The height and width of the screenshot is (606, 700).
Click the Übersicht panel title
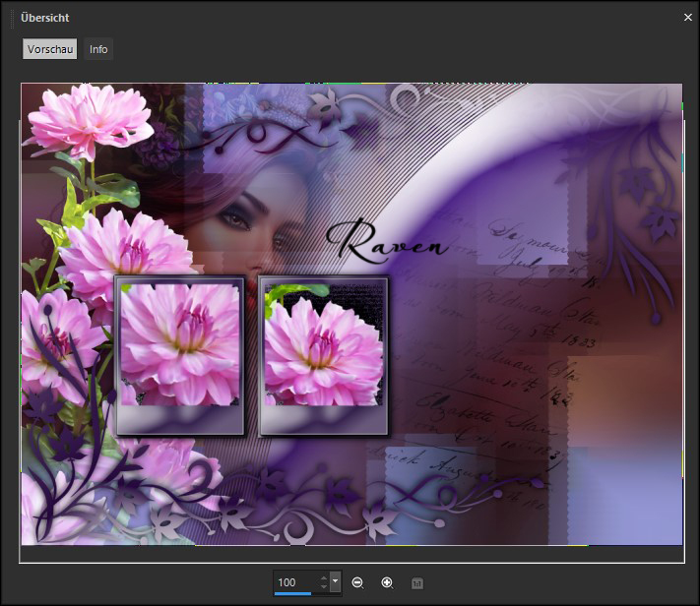[x=44, y=18]
